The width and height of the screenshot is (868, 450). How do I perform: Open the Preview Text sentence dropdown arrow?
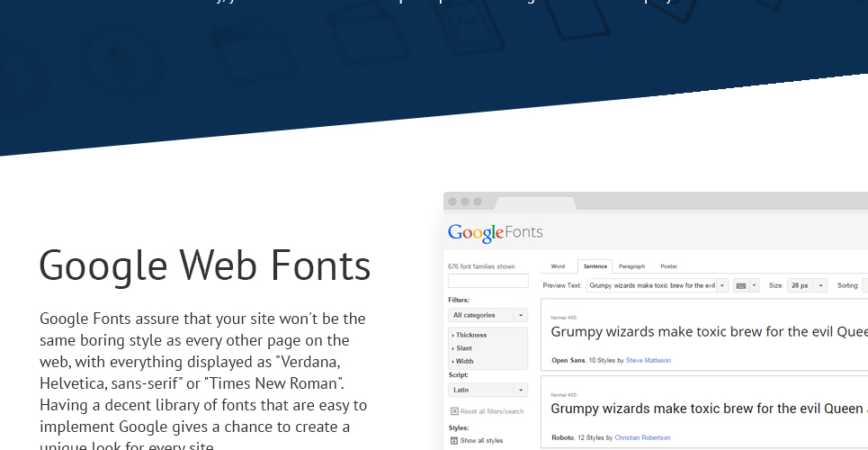coord(722,286)
